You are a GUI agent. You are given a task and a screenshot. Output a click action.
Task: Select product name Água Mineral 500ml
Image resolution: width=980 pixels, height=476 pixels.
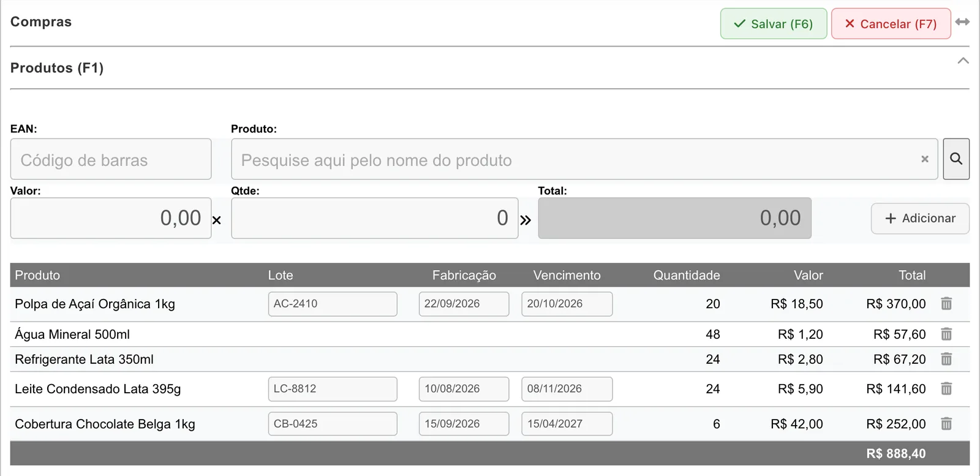(72, 334)
